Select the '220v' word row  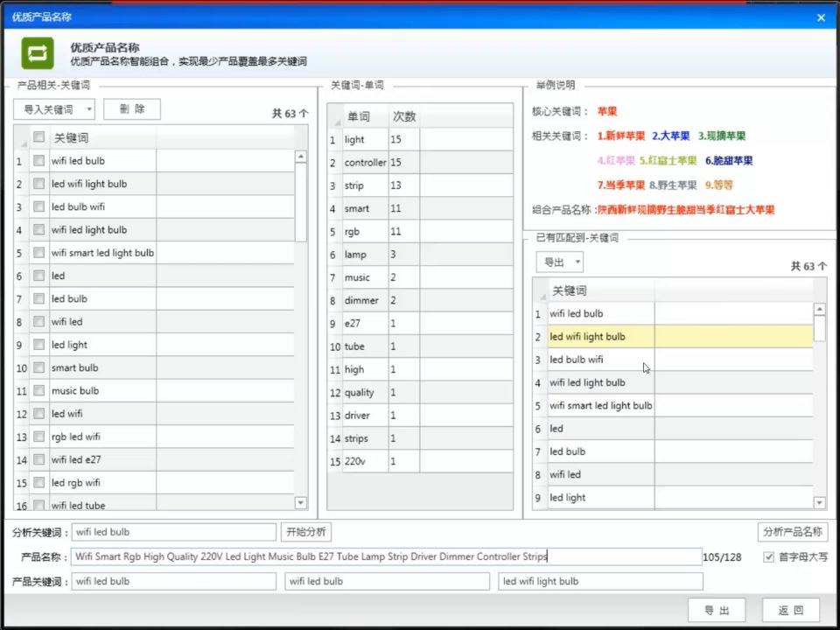point(420,461)
